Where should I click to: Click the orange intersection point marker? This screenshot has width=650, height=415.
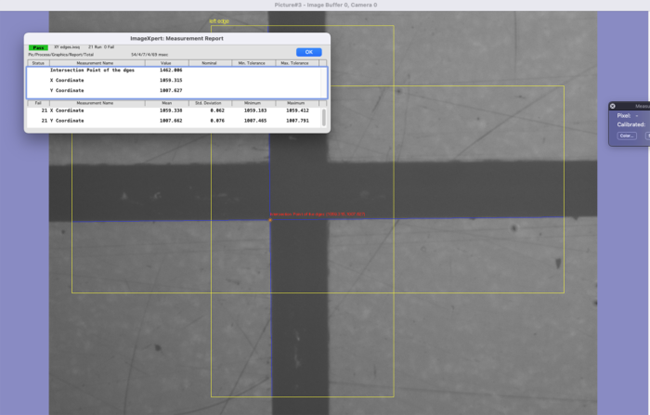270,220
